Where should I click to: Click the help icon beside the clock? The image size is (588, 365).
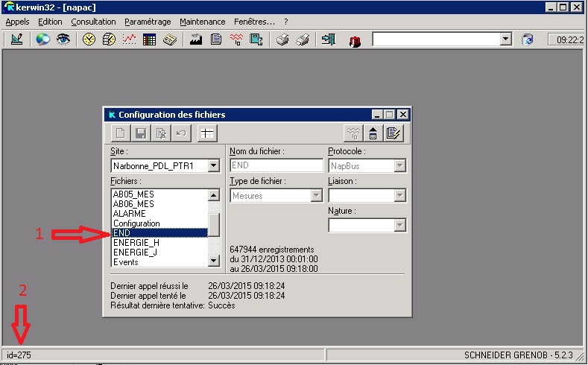(528, 39)
